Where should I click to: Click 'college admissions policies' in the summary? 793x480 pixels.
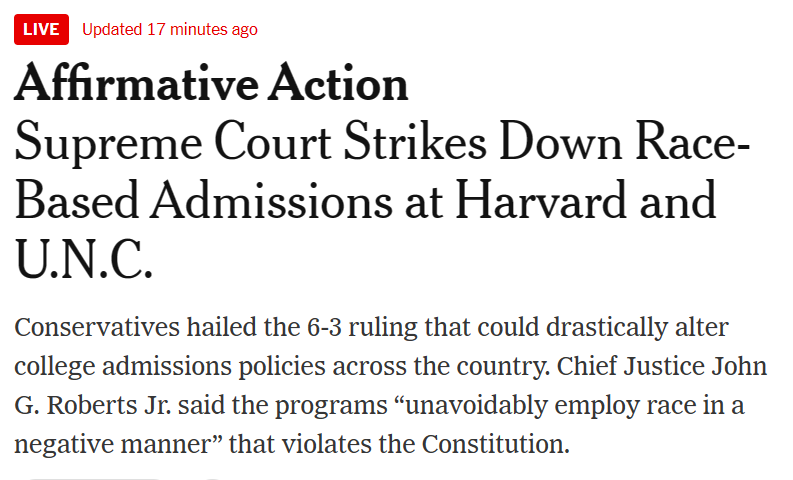[x=170, y=367]
